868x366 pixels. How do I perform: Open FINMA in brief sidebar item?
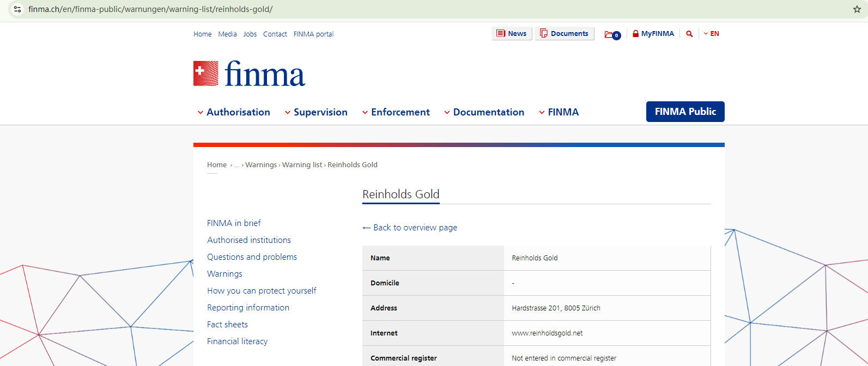pyautogui.click(x=234, y=223)
